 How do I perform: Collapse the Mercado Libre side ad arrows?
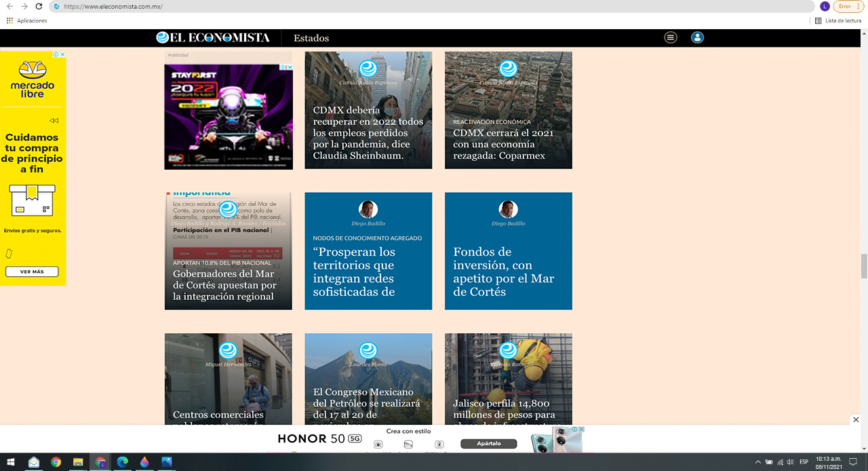pyautogui.click(x=54, y=121)
